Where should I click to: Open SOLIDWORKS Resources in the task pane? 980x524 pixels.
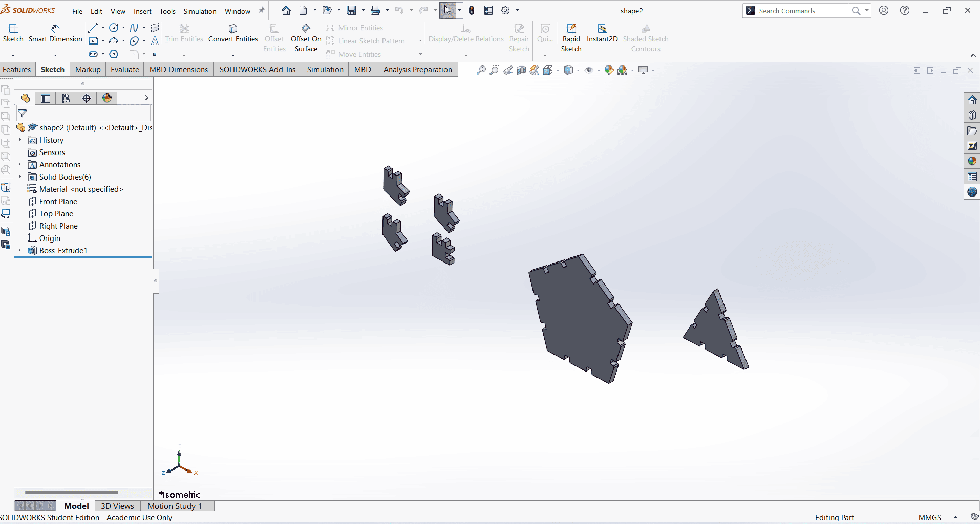click(x=972, y=100)
